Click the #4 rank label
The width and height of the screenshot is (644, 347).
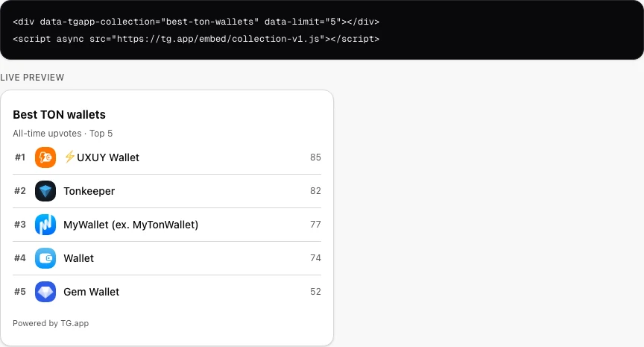tap(20, 258)
